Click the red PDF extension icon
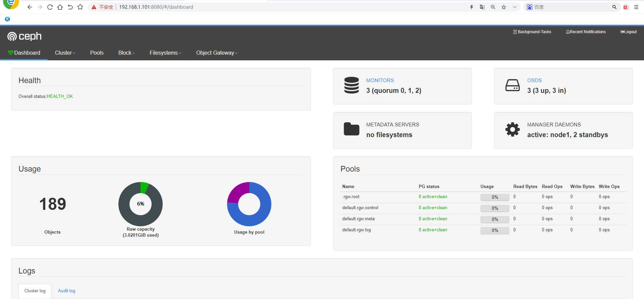Image resolution: width=644 pixels, height=299 pixels. [x=626, y=7]
